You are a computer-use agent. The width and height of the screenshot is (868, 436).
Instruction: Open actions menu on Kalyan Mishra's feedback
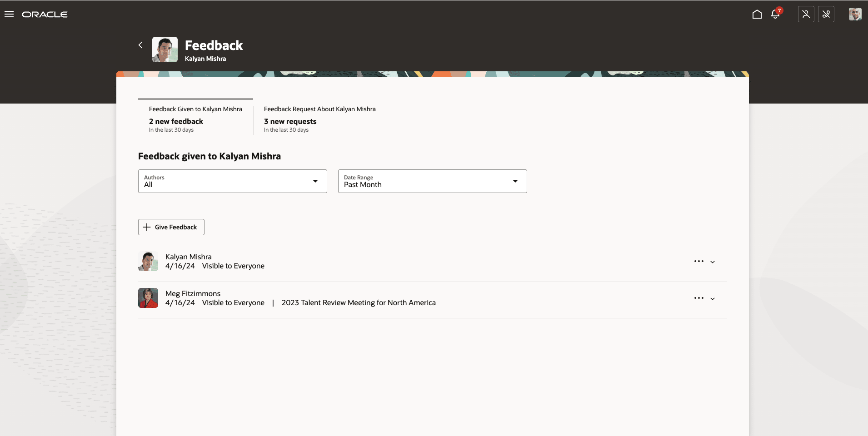point(698,261)
